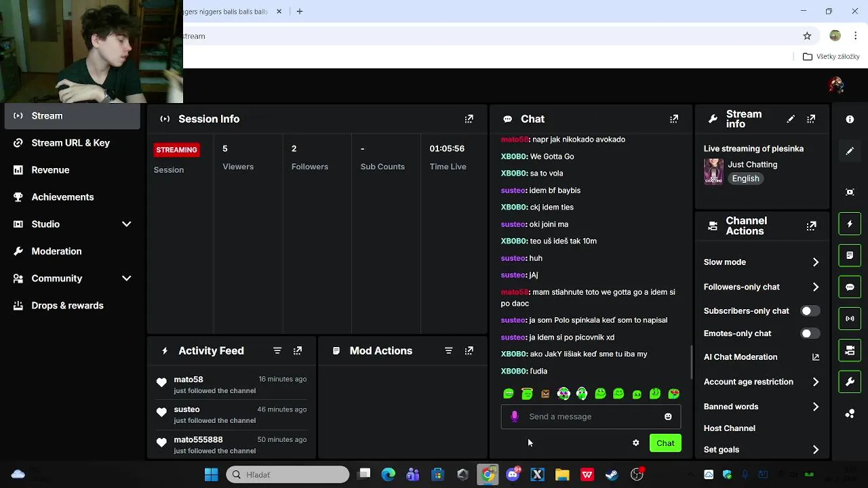Click user avatar at top right
This screenshot has height=488, width=868.
click(836, 85)
